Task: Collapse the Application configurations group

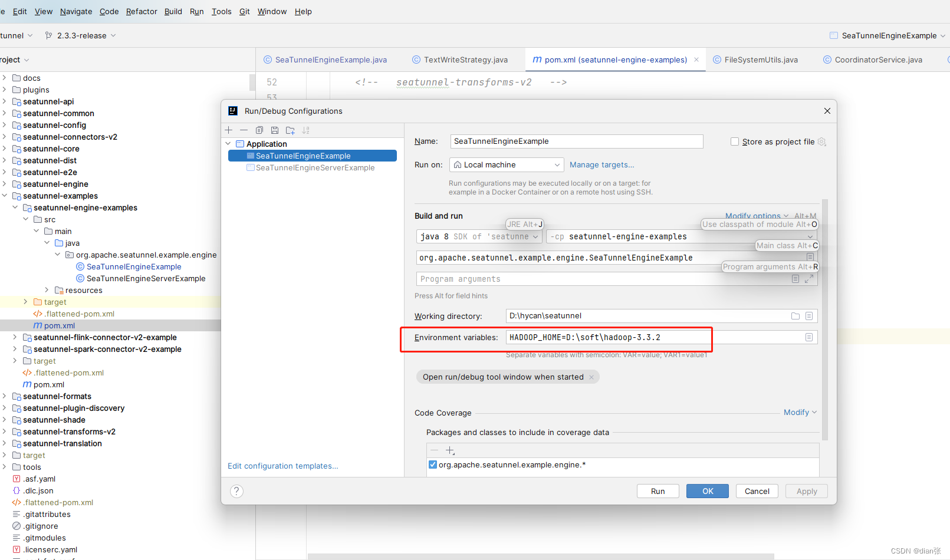Action: click(x=229, y=144)
